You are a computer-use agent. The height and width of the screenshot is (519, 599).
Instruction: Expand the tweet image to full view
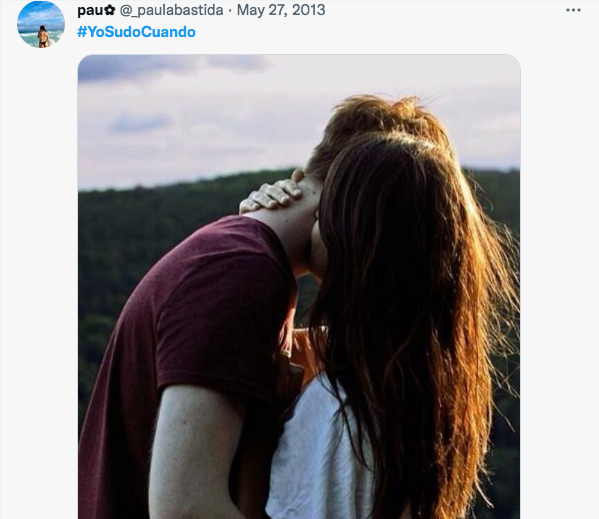click(299, 286)
